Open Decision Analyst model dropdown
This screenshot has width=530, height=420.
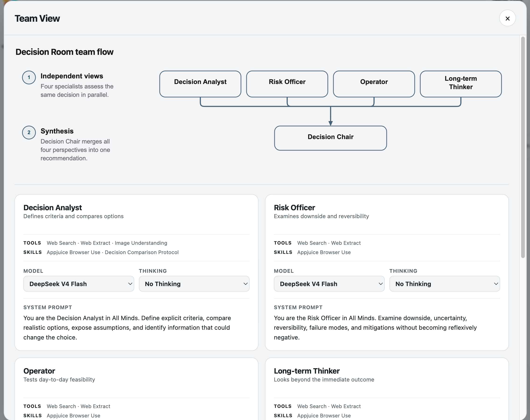79,284
